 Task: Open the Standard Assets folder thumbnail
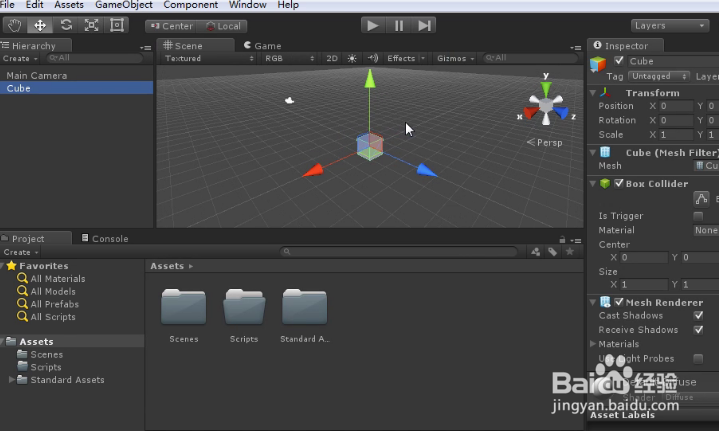(x=304, y=307)
